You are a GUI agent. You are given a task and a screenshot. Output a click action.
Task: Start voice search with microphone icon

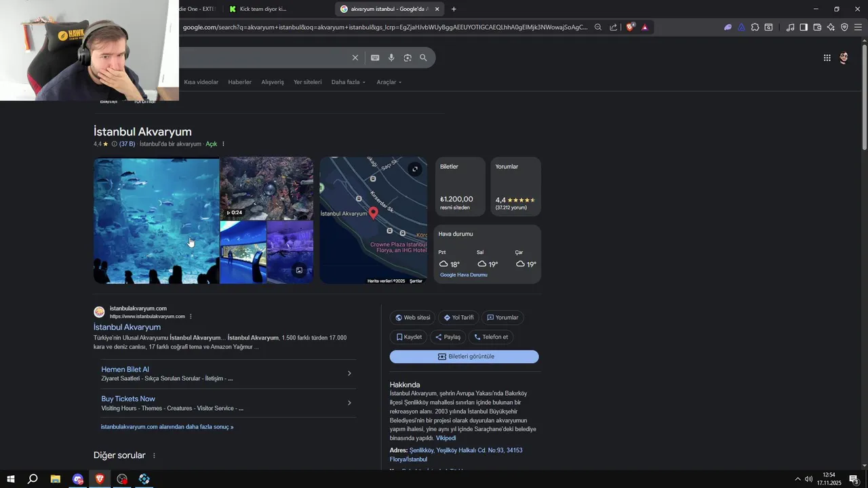(x=391, y=58)
